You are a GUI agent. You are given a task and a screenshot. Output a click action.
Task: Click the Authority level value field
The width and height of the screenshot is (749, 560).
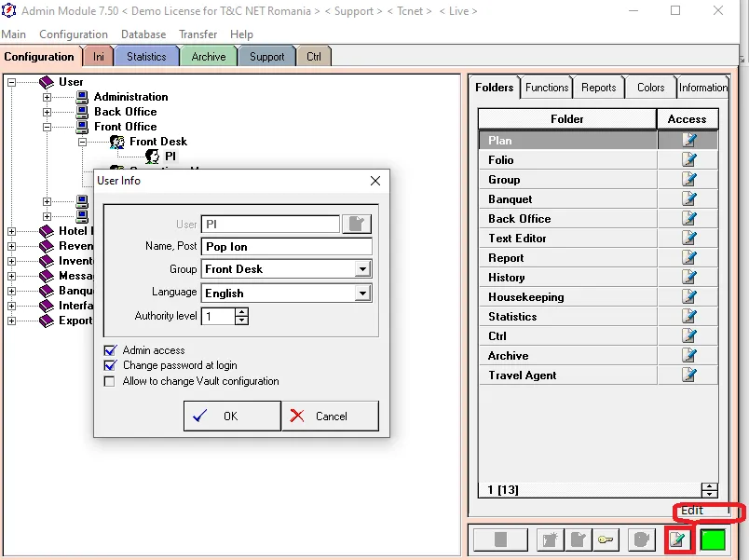click(218, 316)
